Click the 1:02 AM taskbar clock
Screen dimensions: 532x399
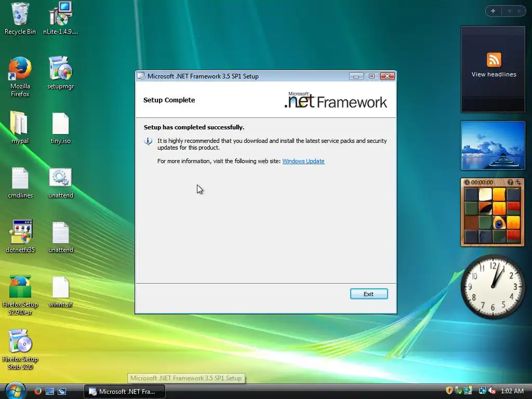click(512, 391)
